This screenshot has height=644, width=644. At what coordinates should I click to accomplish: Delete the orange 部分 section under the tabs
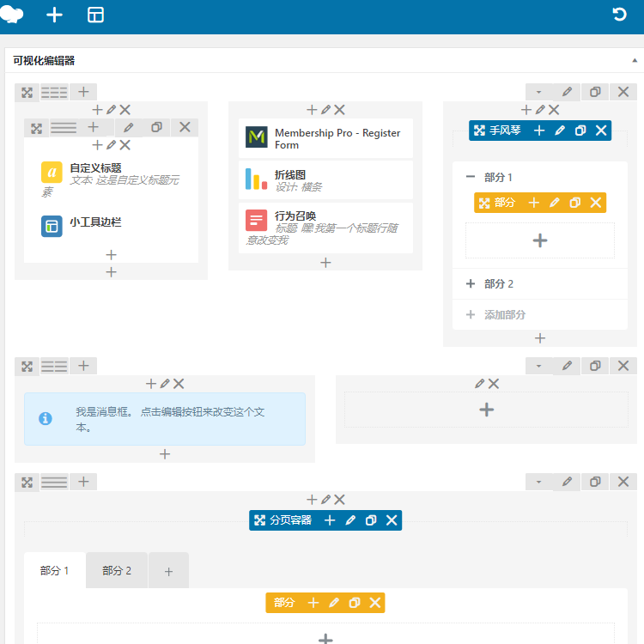(375, 603)
